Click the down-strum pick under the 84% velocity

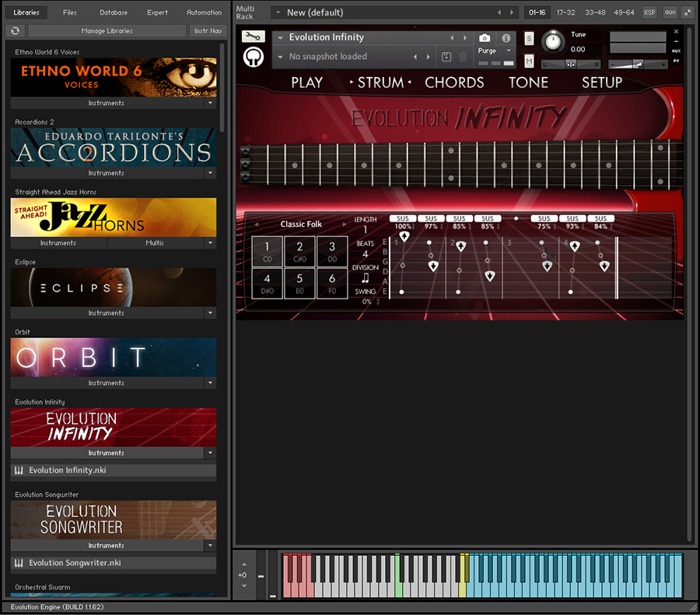point(604,267)
